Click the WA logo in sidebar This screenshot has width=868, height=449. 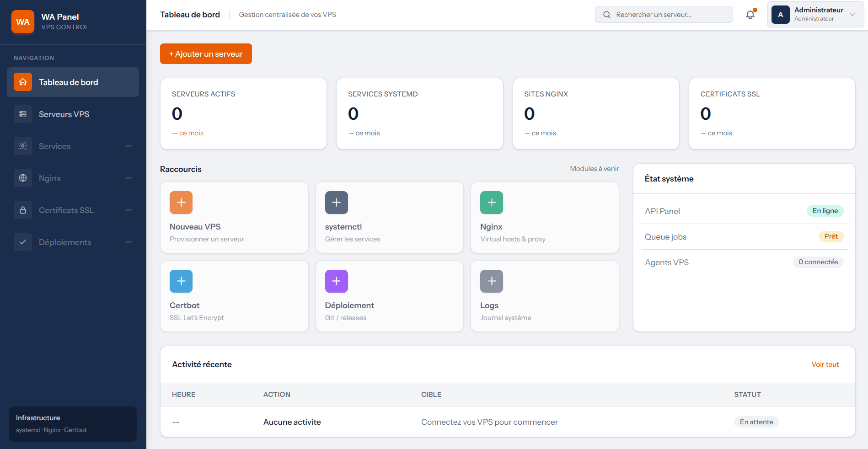coord(23,21)
